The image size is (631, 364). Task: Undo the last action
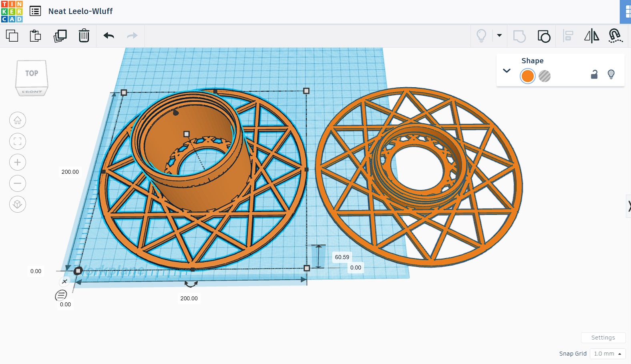[x=109, y=36]
